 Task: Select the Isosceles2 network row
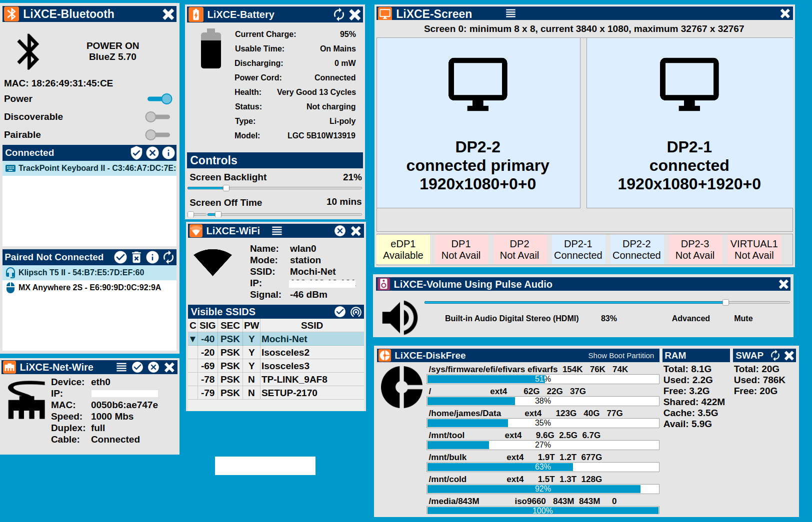pos(276,353)
